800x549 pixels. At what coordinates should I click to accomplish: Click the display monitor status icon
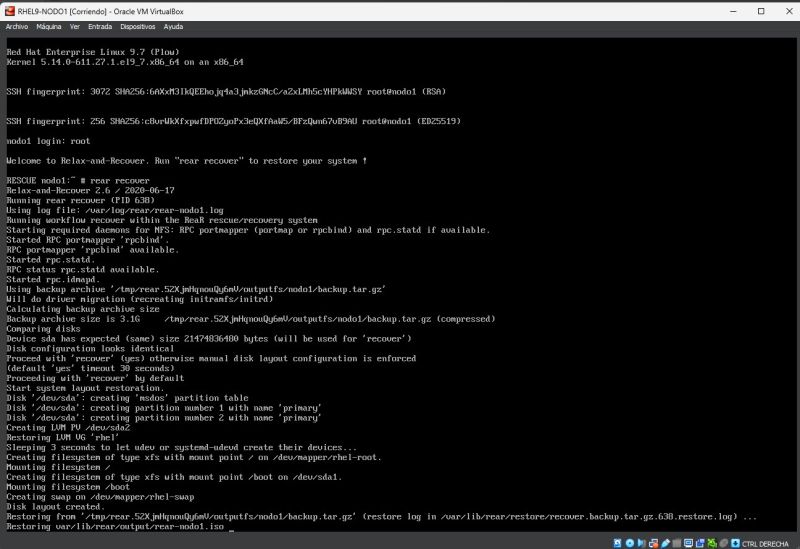[x=688, y=543]
